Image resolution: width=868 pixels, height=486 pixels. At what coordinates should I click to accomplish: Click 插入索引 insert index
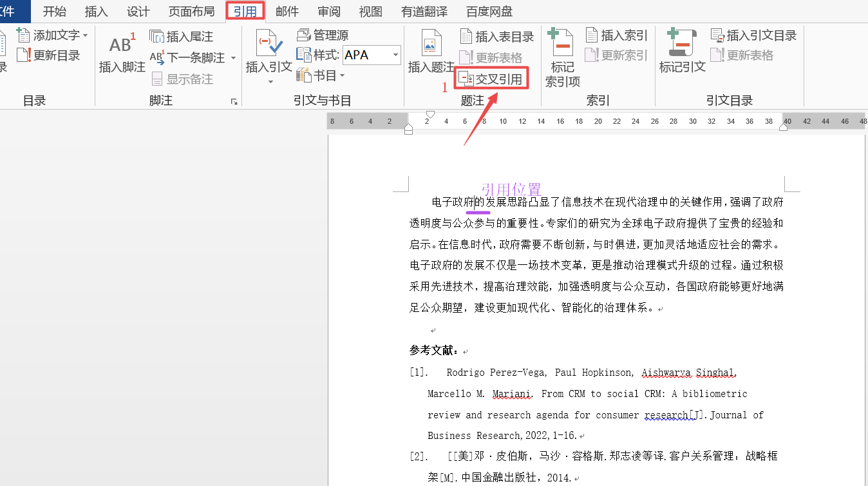tap(616, 35)
